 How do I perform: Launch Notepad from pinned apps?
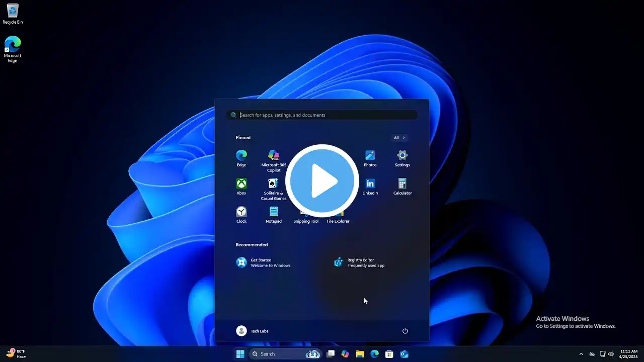(274, 215)
